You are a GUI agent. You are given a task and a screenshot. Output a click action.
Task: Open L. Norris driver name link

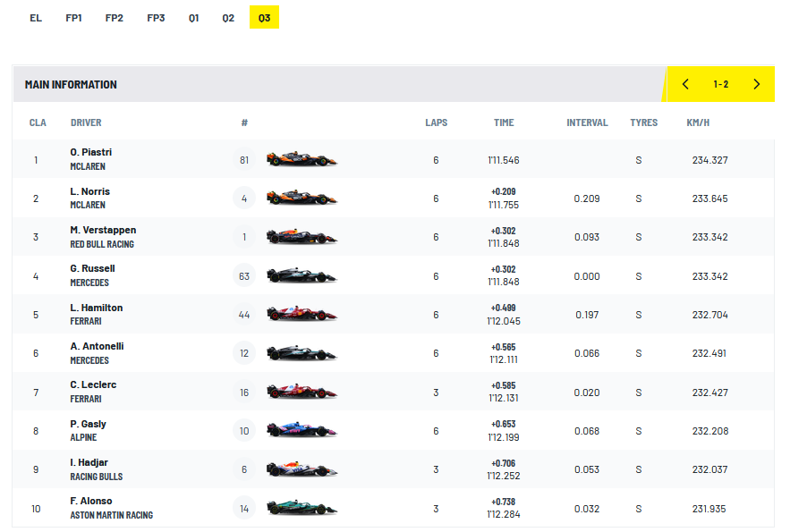click(89, 191)
